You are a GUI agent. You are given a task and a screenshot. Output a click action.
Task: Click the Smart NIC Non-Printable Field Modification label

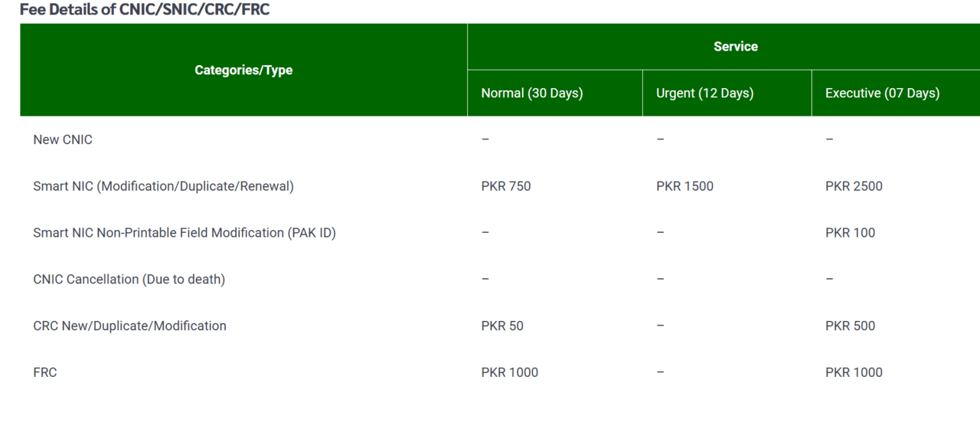[x=185, y=233]
